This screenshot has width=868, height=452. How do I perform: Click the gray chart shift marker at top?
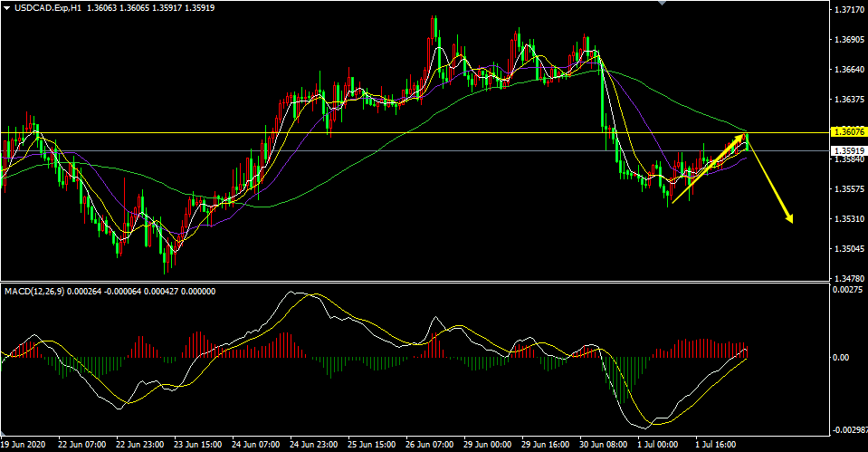click(x=661, y=3)
